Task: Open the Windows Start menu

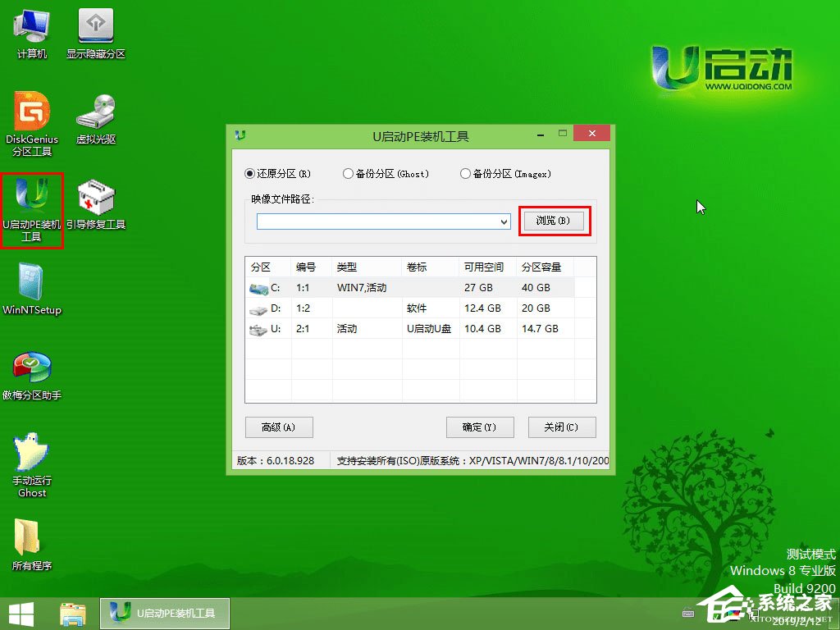Action: (22, 612)
